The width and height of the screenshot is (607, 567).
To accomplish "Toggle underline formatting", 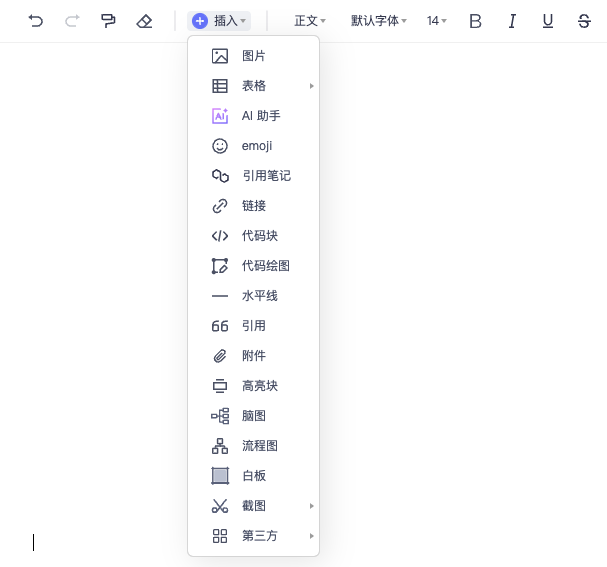I will 548,21.
